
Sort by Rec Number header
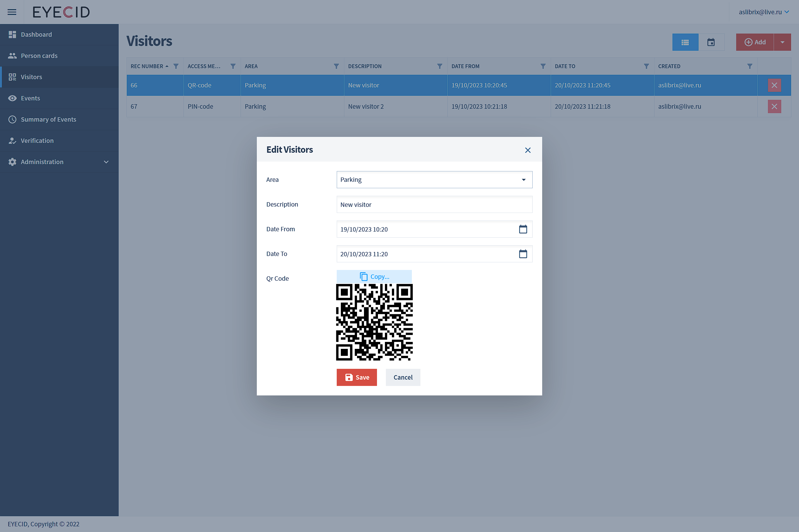147,66
